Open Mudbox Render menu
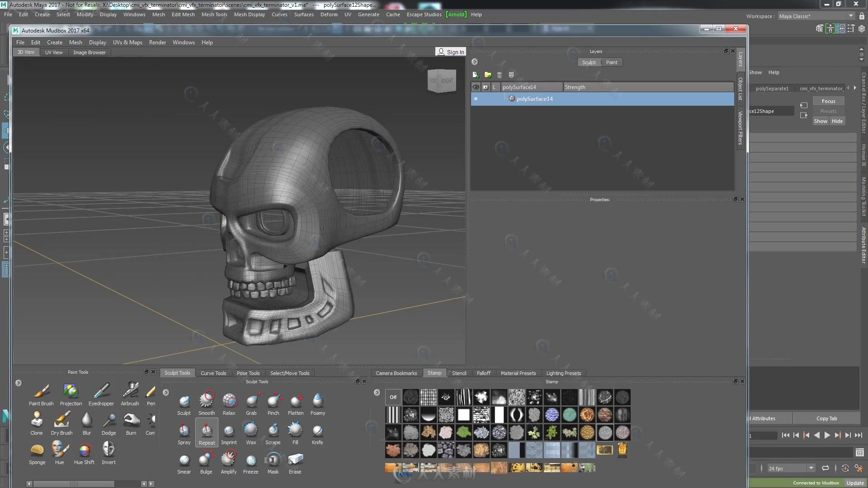 click(x=157, y=42)
